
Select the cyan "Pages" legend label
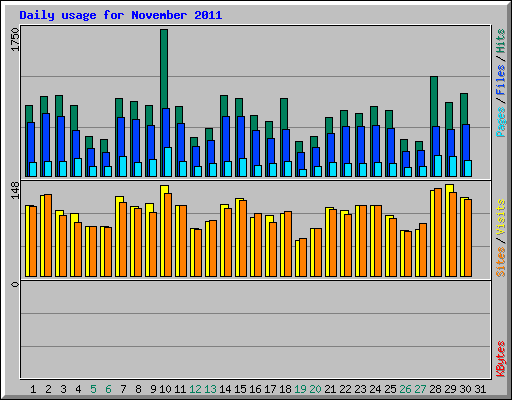tap(501, 122)
